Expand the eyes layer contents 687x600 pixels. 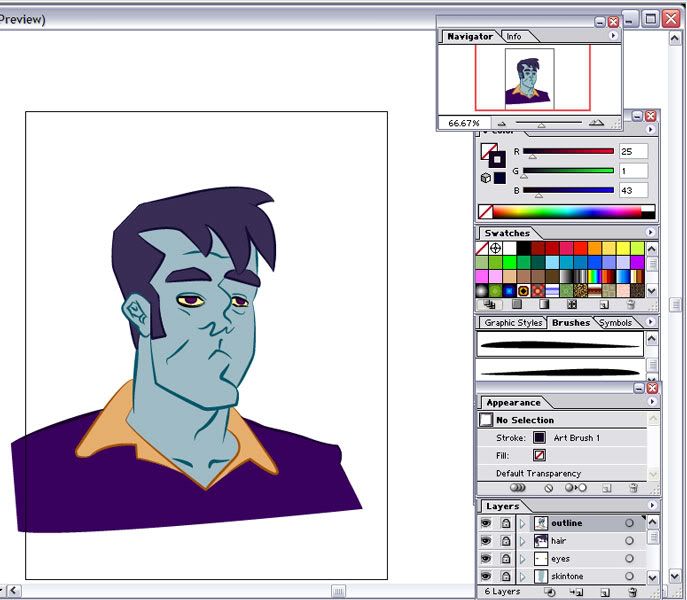522,559
